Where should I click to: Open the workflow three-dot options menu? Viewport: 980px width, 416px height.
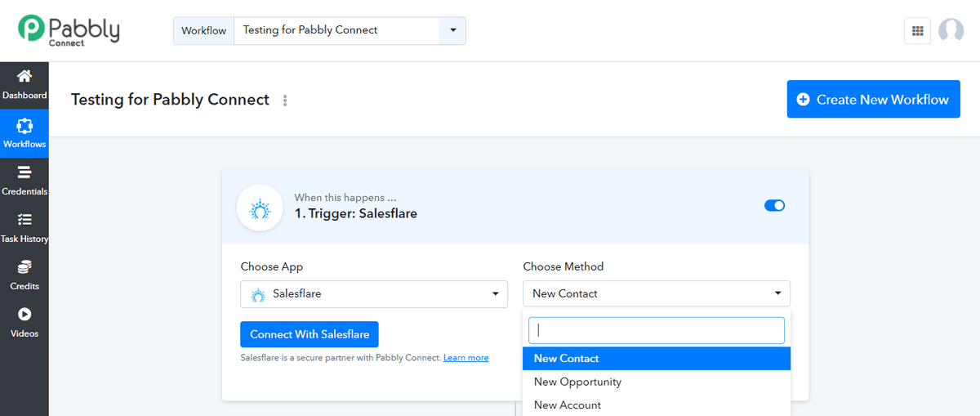[x=285, y=101]
